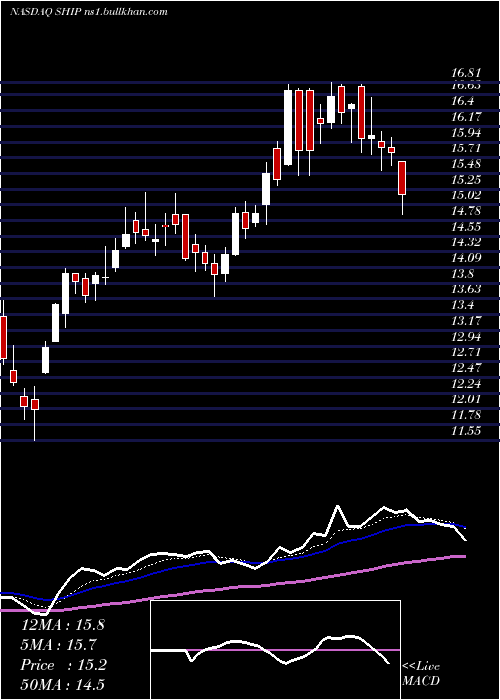This screenshot has height=700, width=500.
Task: Click the 14.78 price axis label
Action: tap(466, 211)
